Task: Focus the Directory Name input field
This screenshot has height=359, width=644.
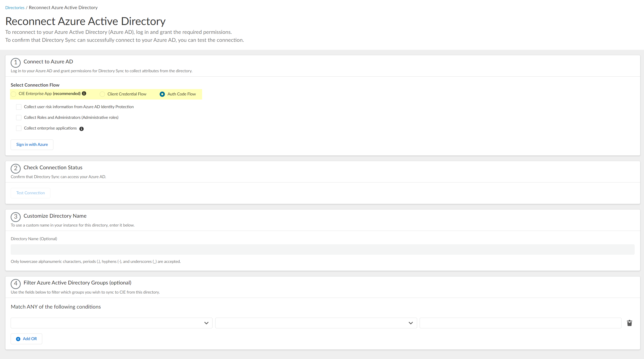Action: 322,249
